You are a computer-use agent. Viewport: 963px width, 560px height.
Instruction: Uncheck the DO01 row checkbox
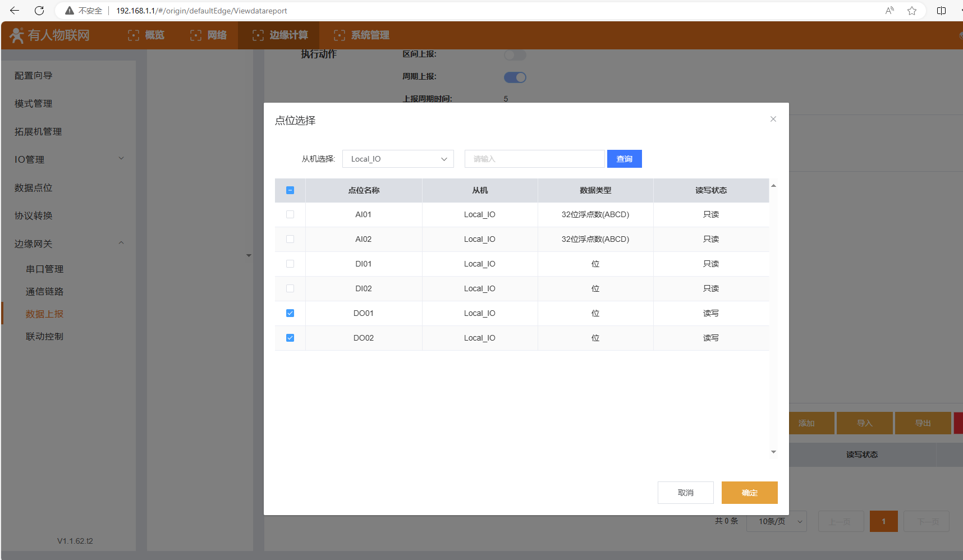pos(290,313)
